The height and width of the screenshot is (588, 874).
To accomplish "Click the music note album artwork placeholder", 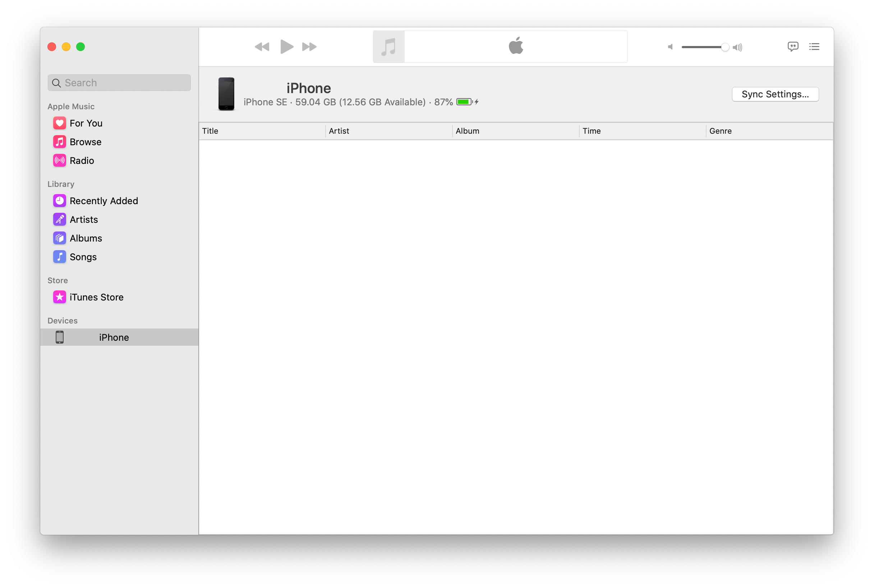I will click(x=388, y=47).
